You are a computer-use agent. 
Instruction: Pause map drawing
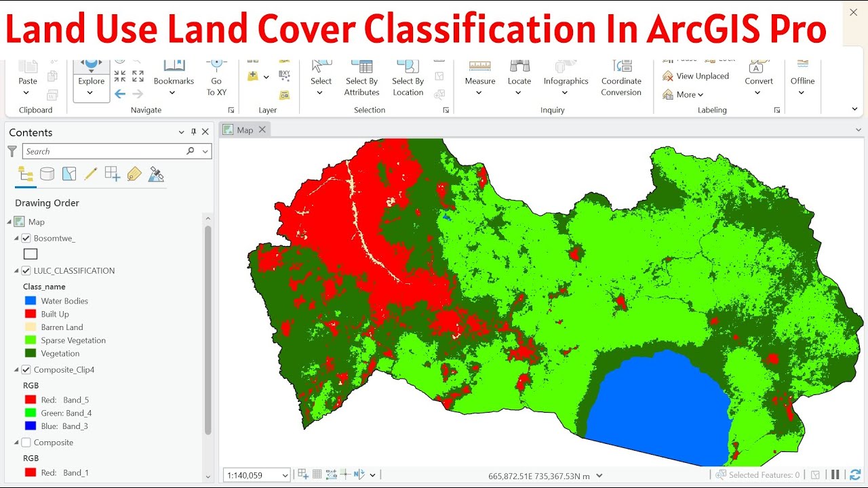(835, 474)
